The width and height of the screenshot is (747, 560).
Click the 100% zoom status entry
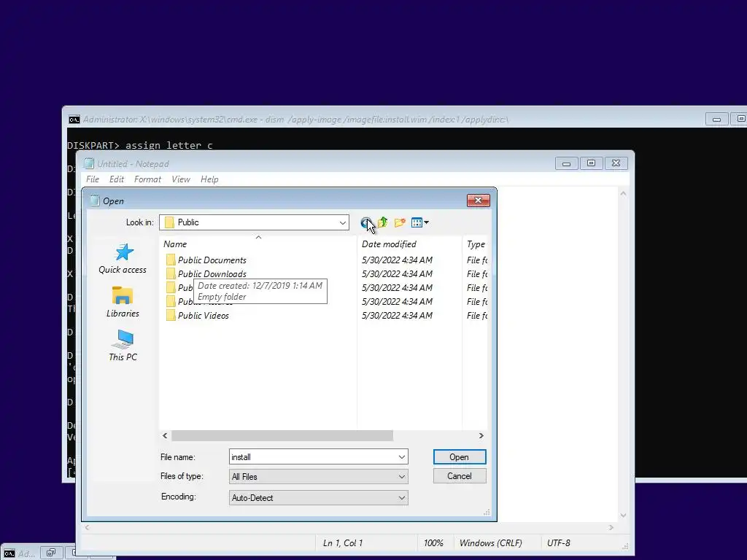coord(433,542)
